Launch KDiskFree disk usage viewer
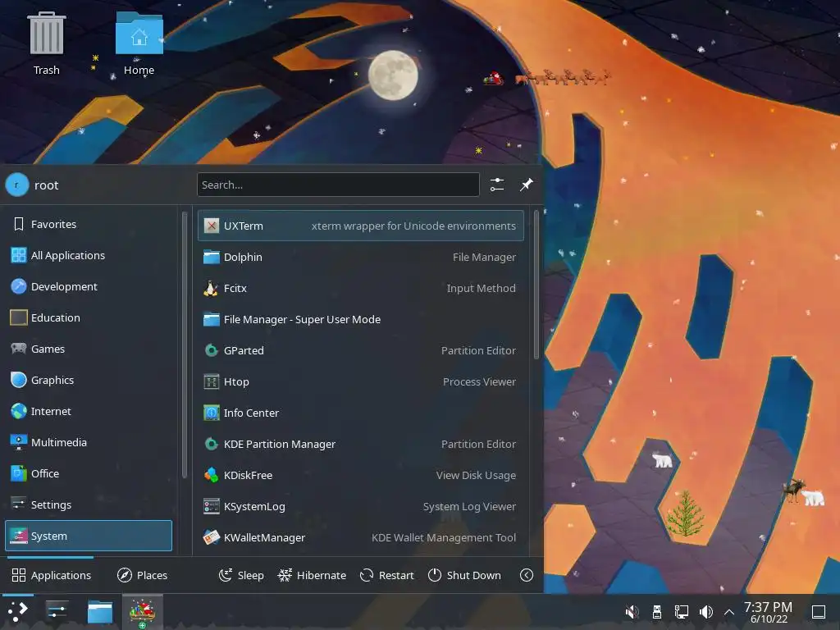This screenshot has width=840, height=630. coord(361,475)
